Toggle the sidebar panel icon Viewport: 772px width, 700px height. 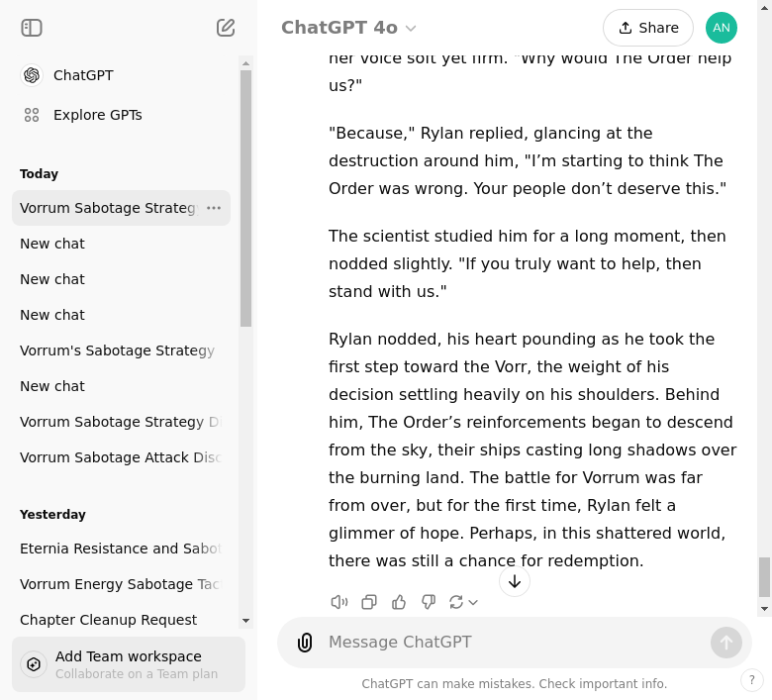(32, 28)
